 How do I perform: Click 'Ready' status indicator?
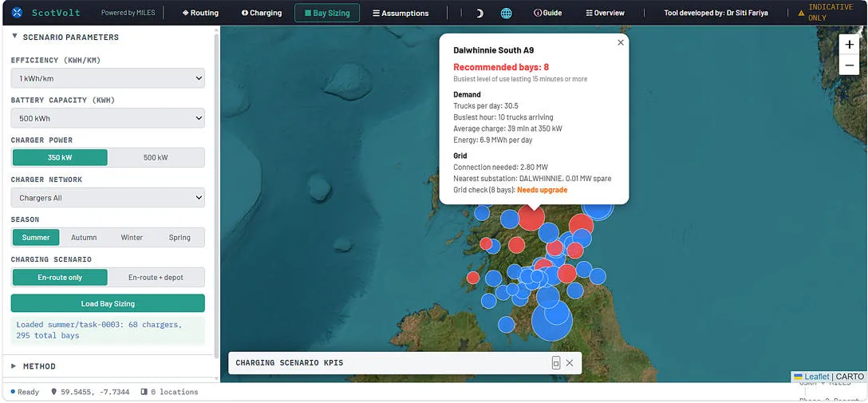pyautogui.click(x=25, y=391)
